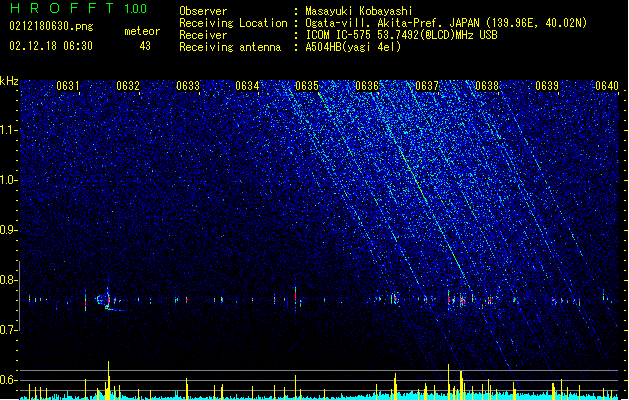
Task: Click the 0635 time marker
Action: [x=307, y=86]
